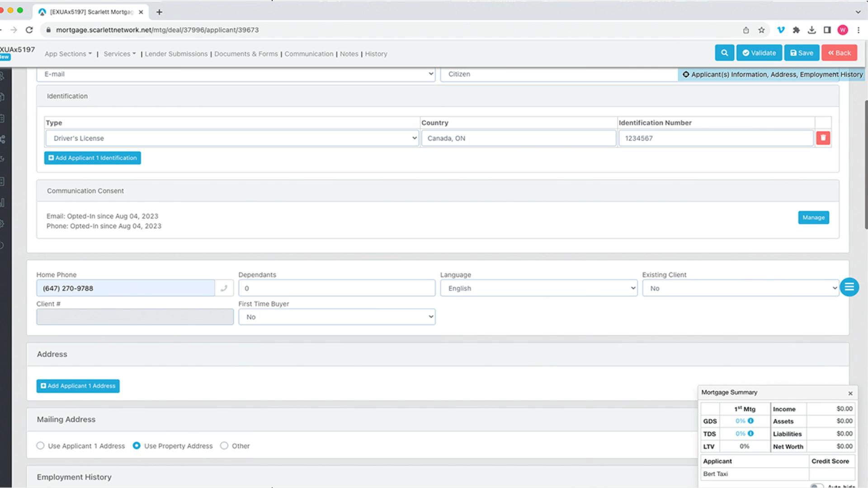The height and width of the screenshot is (488, 868).
Task: Click the GDS info icon
Action: pos(751,421)
